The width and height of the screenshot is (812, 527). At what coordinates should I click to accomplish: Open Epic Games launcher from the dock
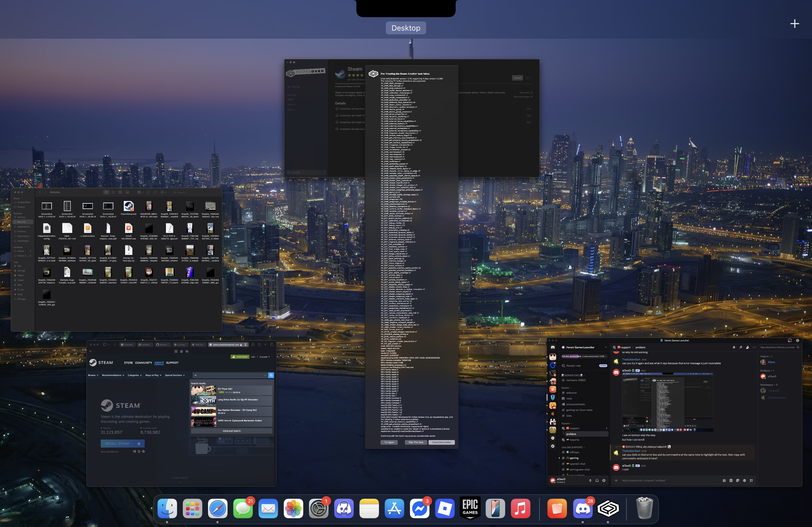(470, 508)
